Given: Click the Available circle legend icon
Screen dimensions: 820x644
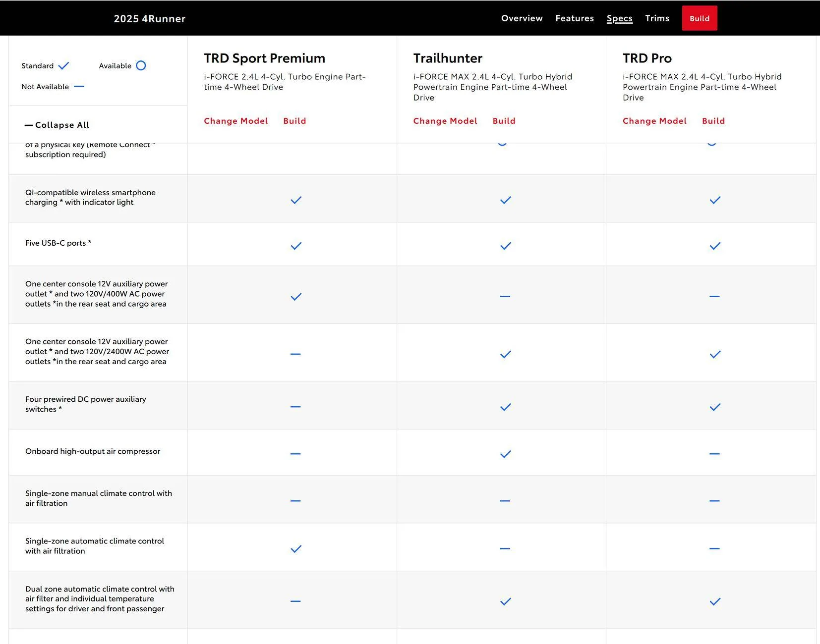Looking at the screenshot, I should click(141, 66).
